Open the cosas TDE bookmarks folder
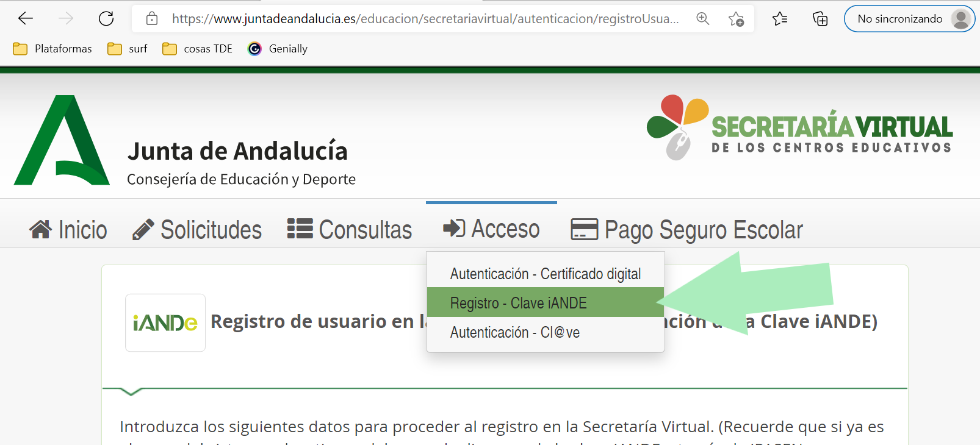The width and height of the screenshot is (980, 445). tap(197, 49)
